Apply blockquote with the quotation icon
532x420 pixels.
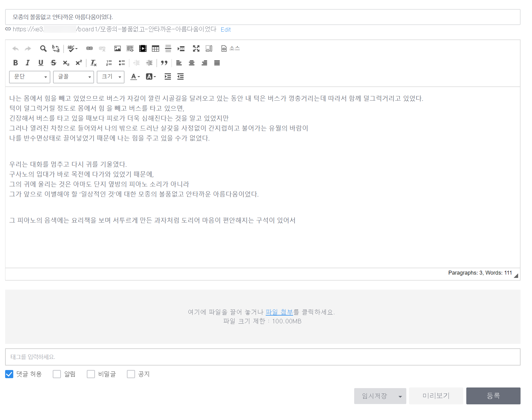pyautogui.click(x=164, y=63)
